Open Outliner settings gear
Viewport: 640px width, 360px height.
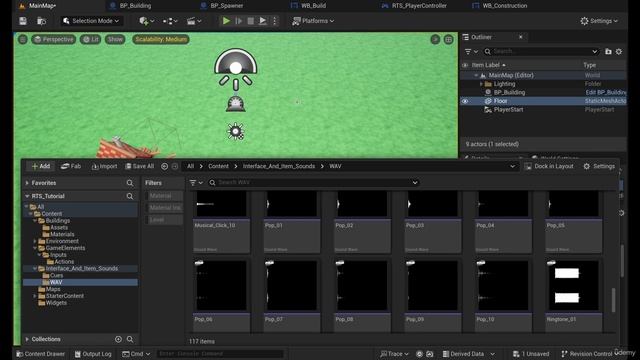click(x=619, y=51)
